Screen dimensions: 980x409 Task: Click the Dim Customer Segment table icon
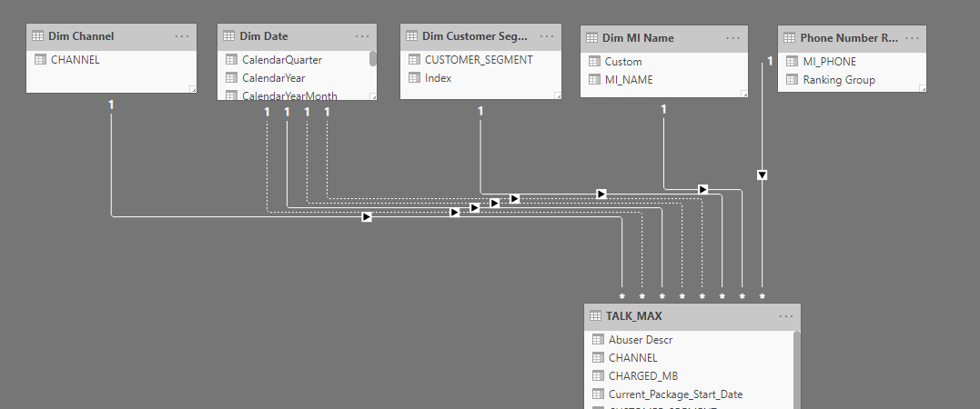click(411, 36)
